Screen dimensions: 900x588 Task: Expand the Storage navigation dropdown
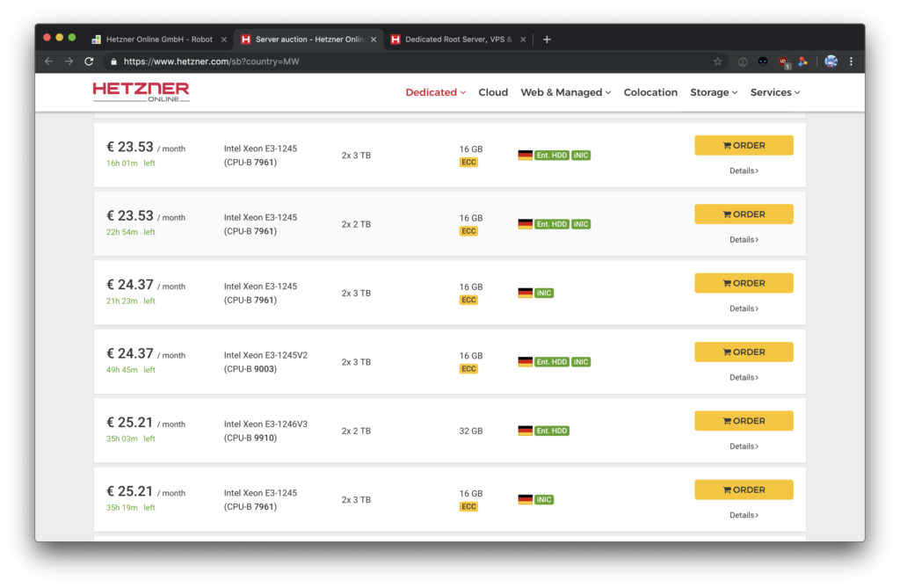(x=714, y=92)
